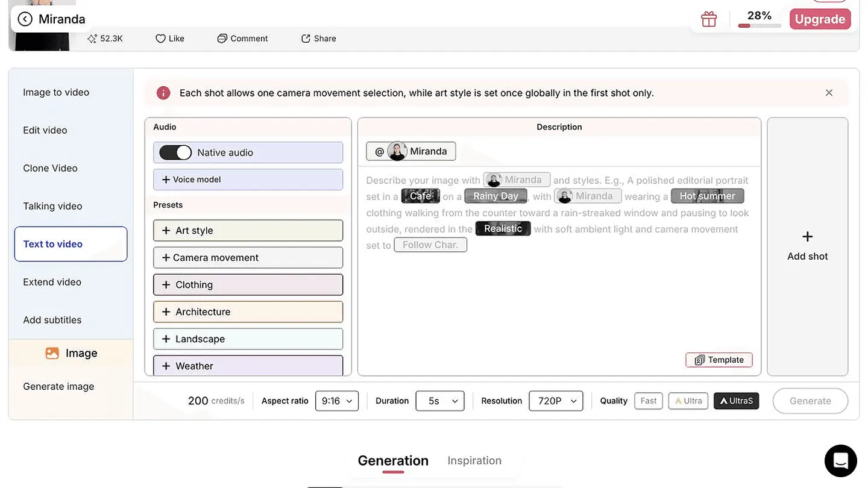The height and width of the screenshot is (488, 868).
Task: Open Talking video mode
Action: tap(52, 206)
